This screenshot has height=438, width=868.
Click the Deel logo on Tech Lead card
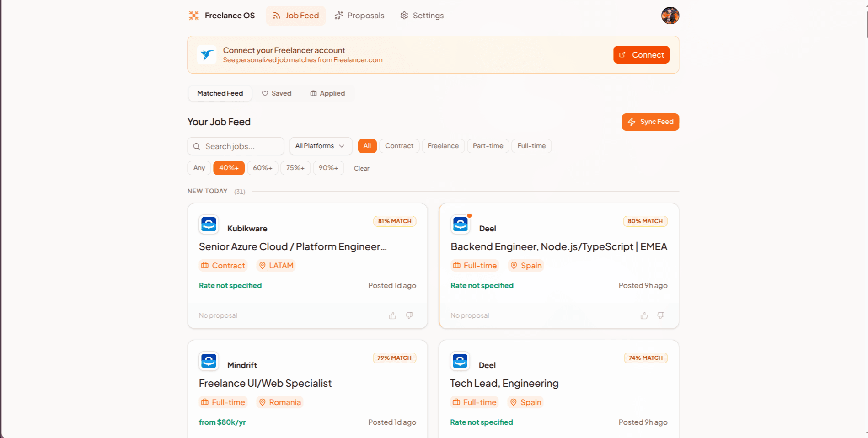point(460,361)
